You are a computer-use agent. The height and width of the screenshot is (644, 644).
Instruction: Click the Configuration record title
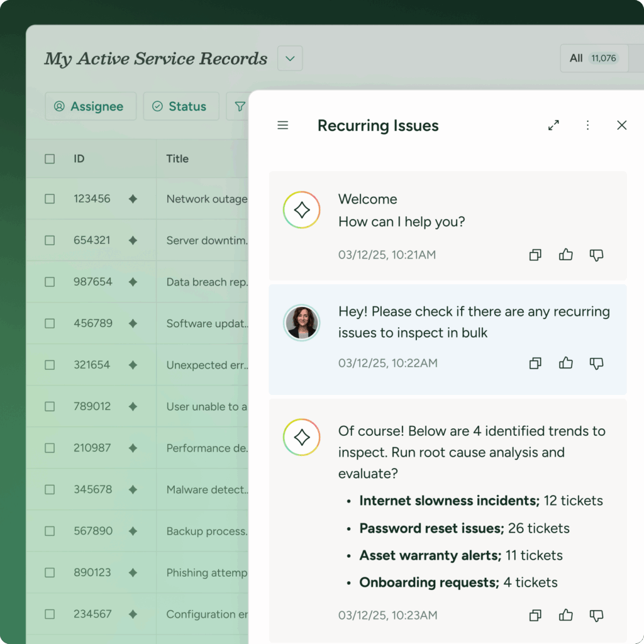(207, 614)
